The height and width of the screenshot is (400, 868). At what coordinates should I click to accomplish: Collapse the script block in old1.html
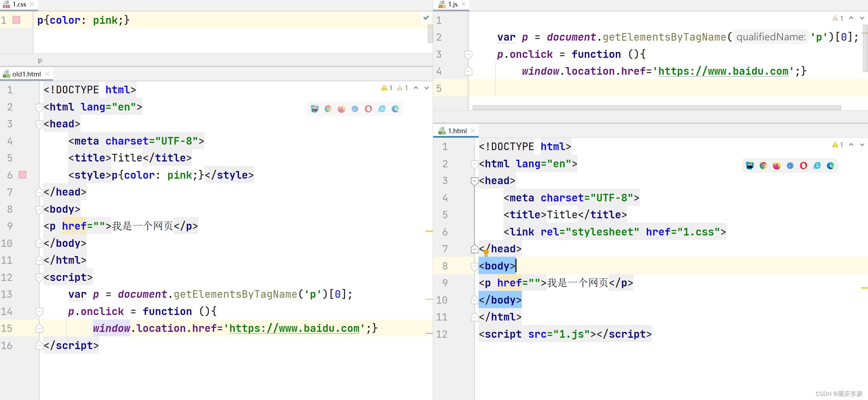coord(39,278)
